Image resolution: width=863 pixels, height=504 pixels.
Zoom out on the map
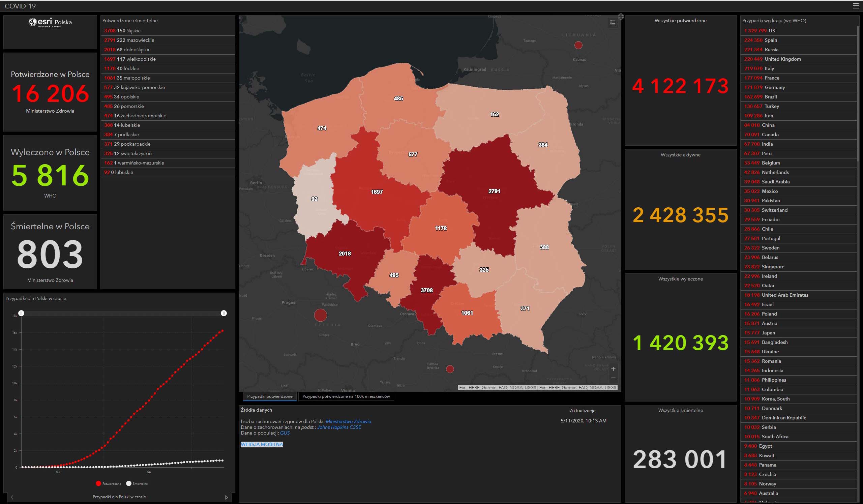coord(613,378)
